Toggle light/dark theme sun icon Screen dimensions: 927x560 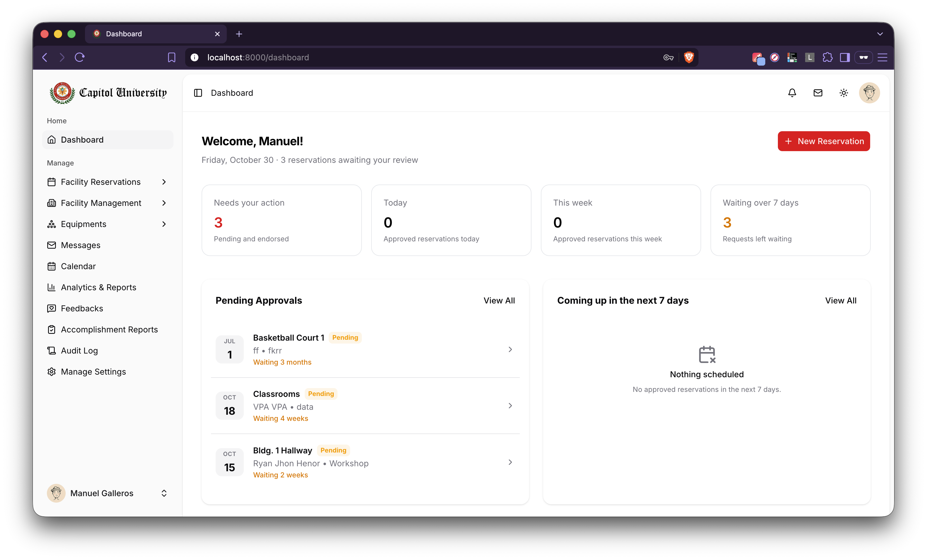[x=843, y=93]
